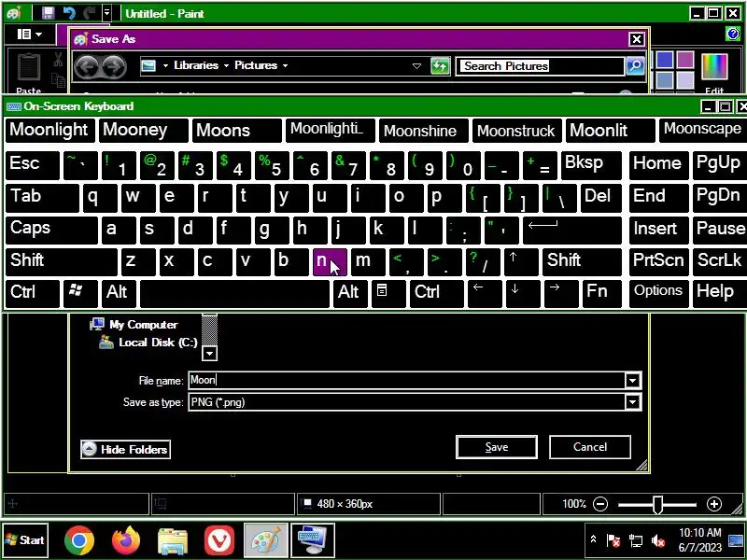The height and width of the screenshot is (560, 747).
Task: Click the Redo arrow in Paint's title bar
Action: click(89, 13)
